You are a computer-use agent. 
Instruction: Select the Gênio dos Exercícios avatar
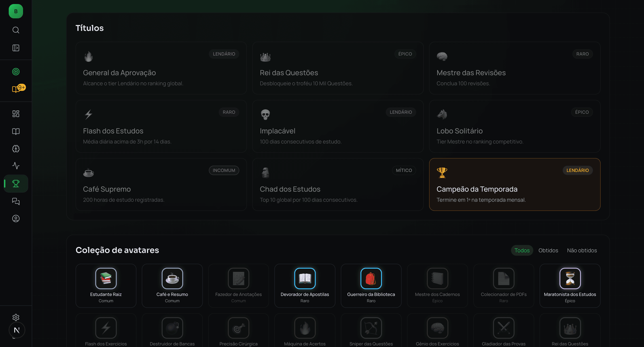click(x=438, y=330)
